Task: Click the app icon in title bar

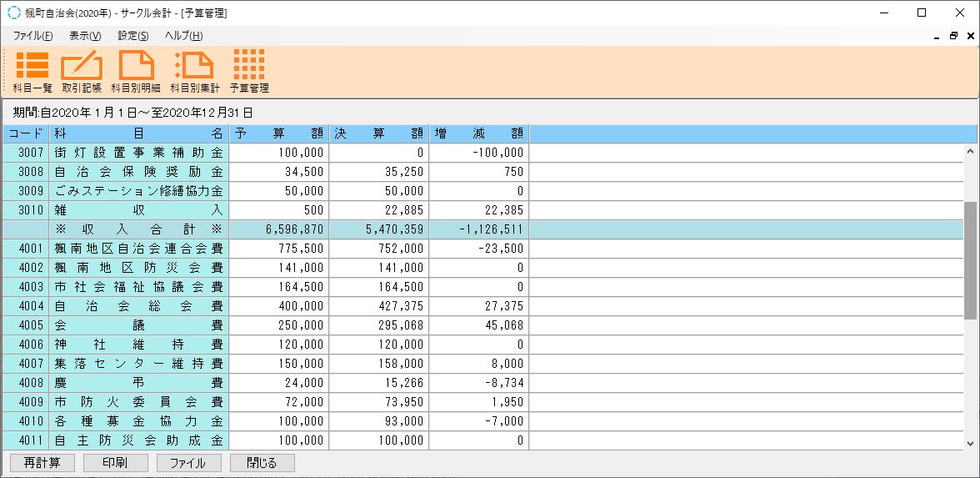Action: 13,13
